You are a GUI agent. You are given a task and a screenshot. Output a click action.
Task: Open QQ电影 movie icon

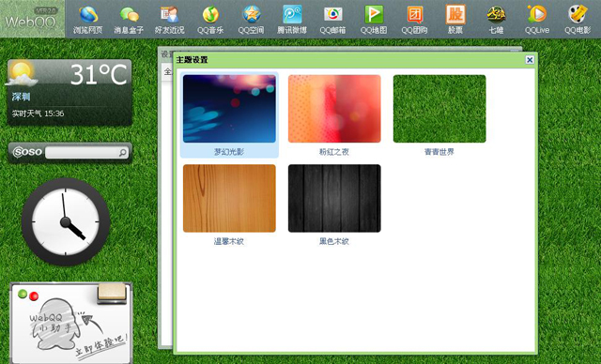[578, 19]
